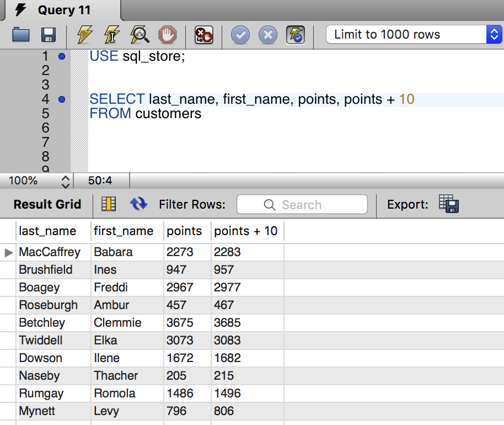Click cursor position 50:4 status
This screenshot has width=504, height=425.
point(100,180)
